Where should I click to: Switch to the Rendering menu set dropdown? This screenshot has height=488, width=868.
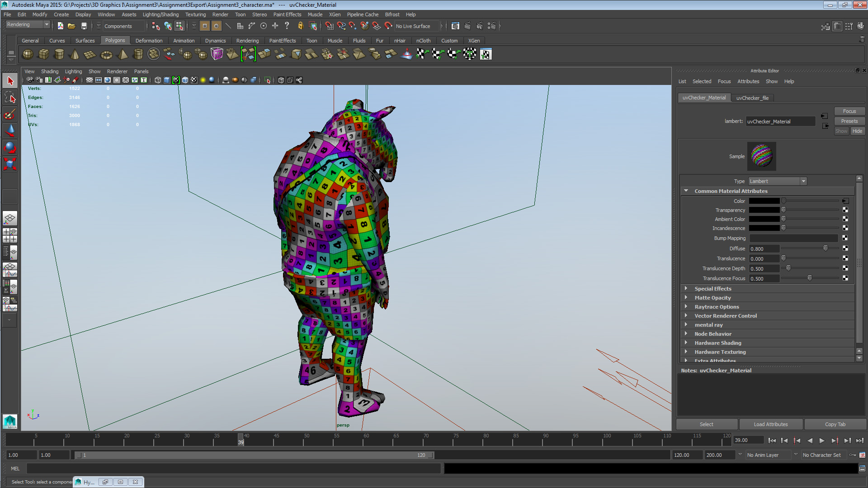coord(27,24)
